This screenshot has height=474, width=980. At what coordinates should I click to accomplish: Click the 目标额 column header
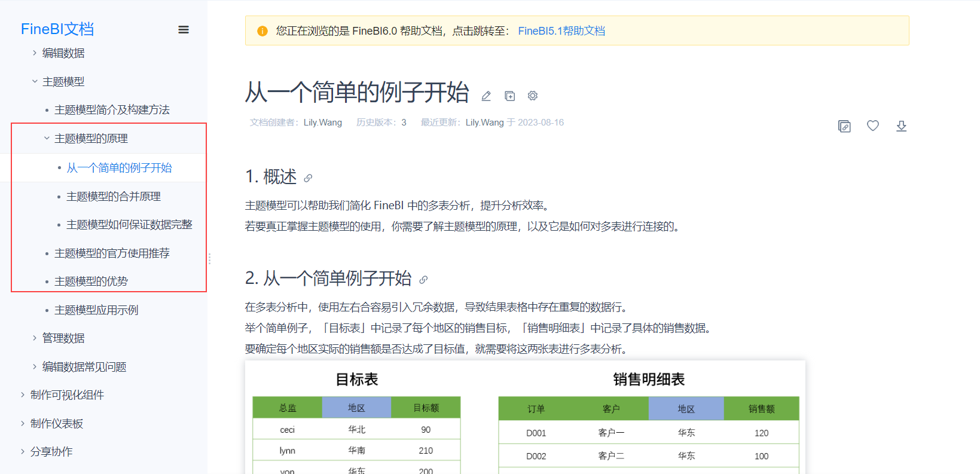tap(426, 408)
